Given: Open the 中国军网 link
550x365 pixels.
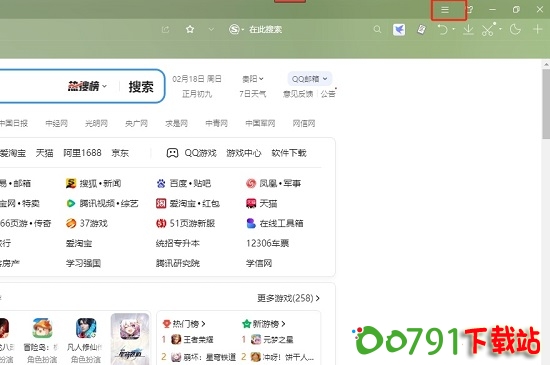Looking at the screenshot, I should (260, 123).
